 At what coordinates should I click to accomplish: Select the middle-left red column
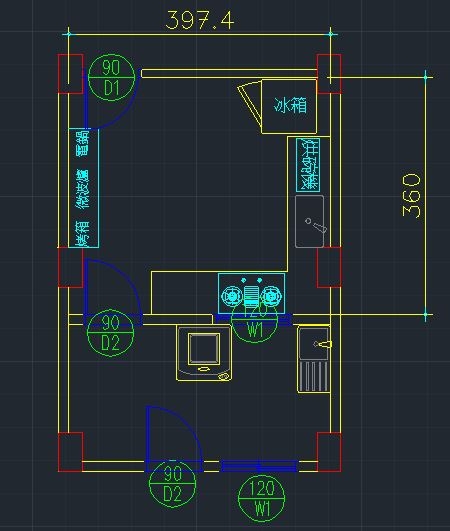(70, 268)
